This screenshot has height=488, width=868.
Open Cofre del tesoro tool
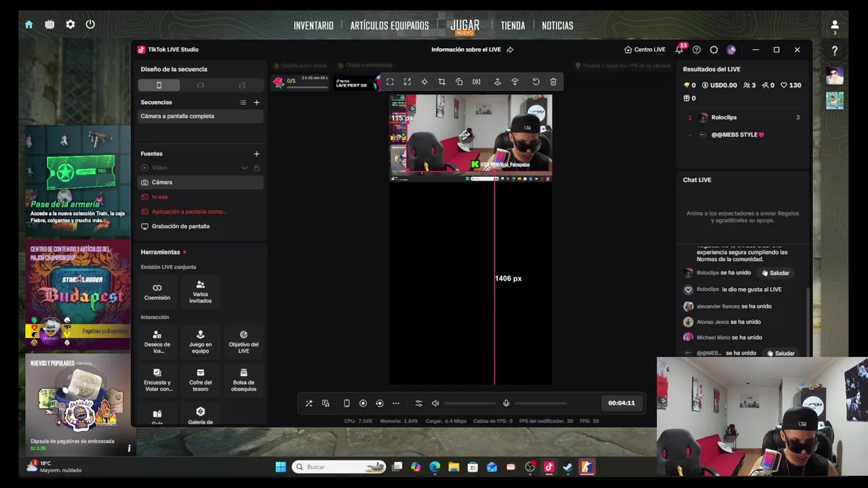tap(200, 380)
